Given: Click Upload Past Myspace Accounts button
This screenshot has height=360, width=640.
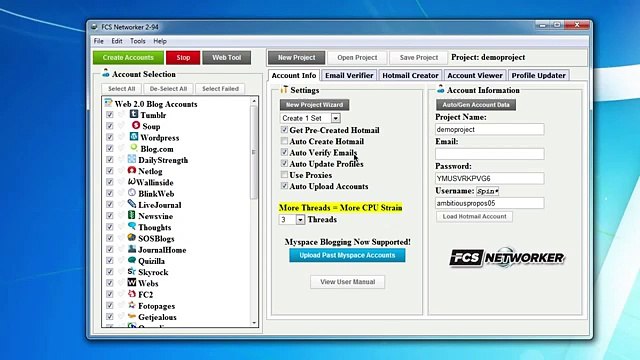Looking at the screenshot, I should [x=347, y=256].
